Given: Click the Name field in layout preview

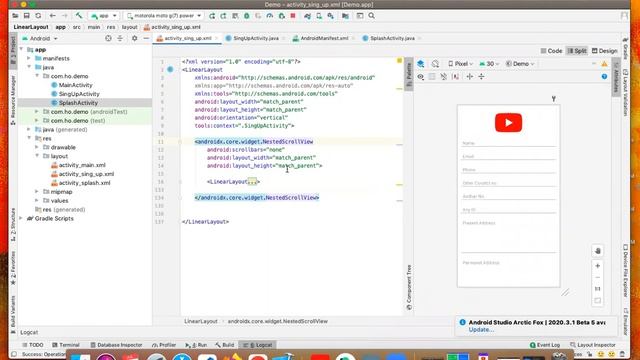Looking at the screenshot, I should tap(509, 143).
